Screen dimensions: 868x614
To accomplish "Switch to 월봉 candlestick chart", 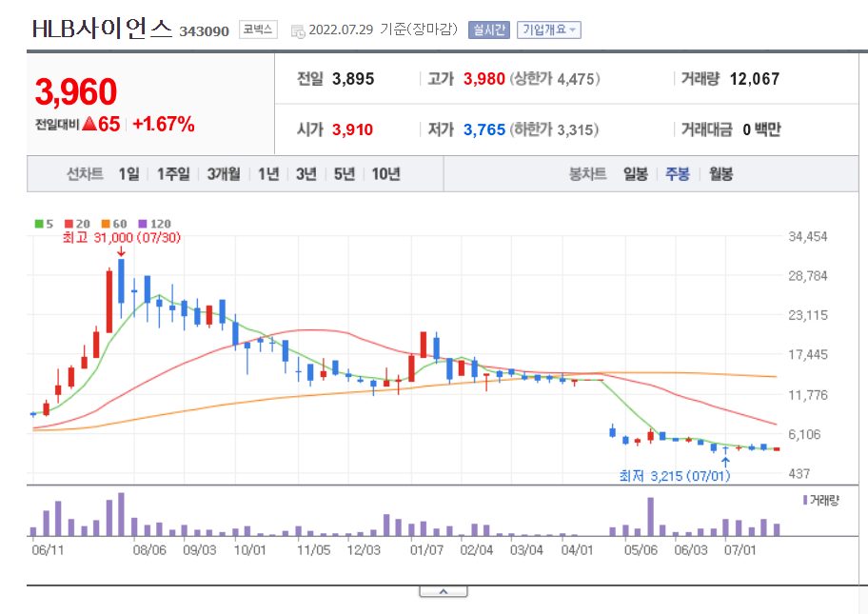I will pos(720,174).
